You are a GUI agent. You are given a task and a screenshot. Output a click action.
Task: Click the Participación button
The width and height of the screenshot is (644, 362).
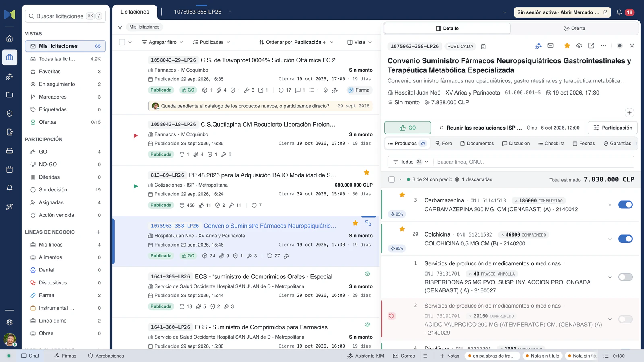pos(613,128)
